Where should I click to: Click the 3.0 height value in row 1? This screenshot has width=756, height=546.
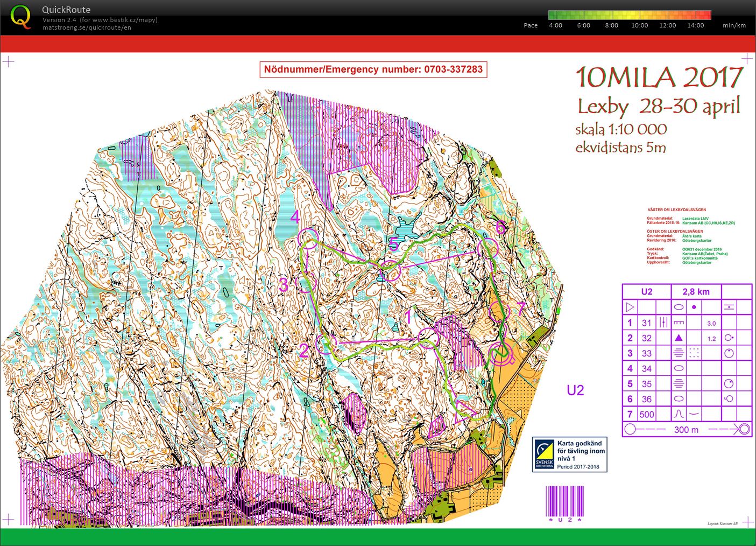711,324
